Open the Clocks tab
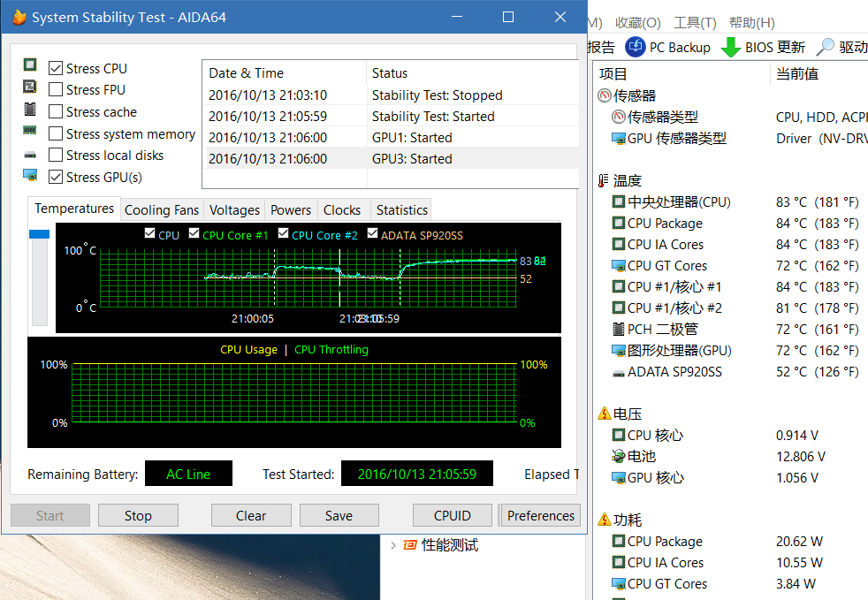868x600 pixels. pyautogui.click(x=342, y=210)
